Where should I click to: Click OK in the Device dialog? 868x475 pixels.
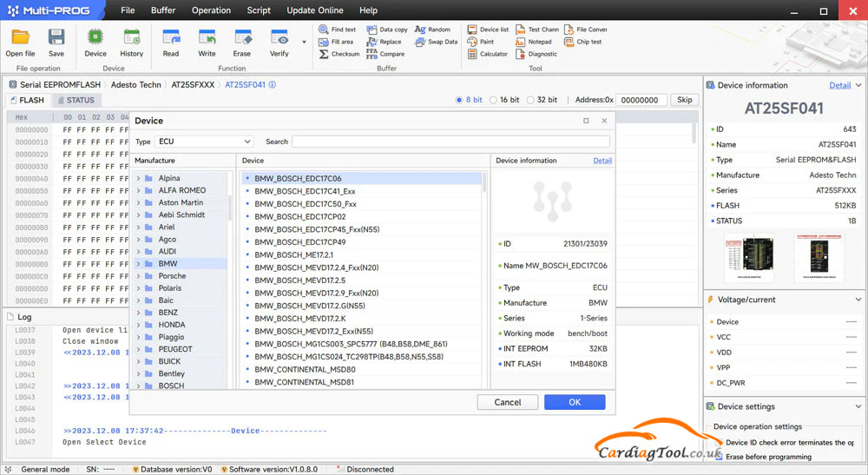[x=575, y=402]
